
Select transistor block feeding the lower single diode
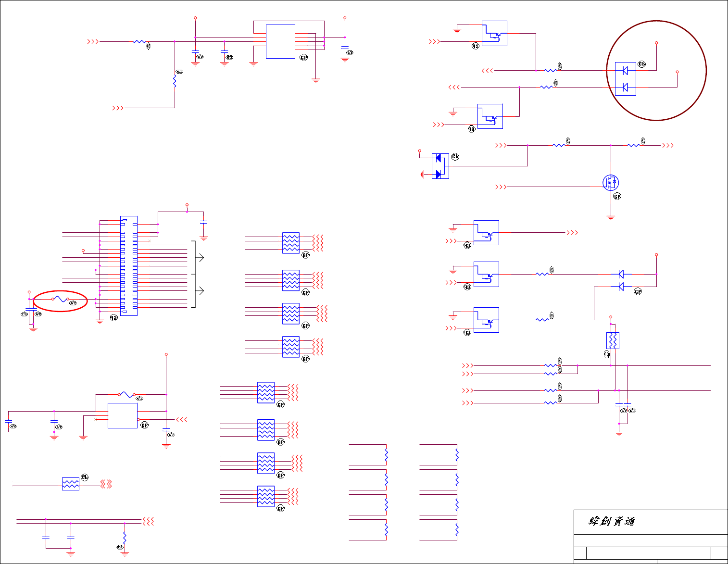[x=486, y=320]
